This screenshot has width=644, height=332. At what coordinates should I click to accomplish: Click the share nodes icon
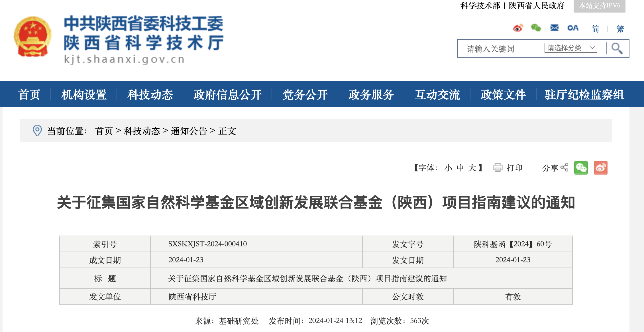564,167
